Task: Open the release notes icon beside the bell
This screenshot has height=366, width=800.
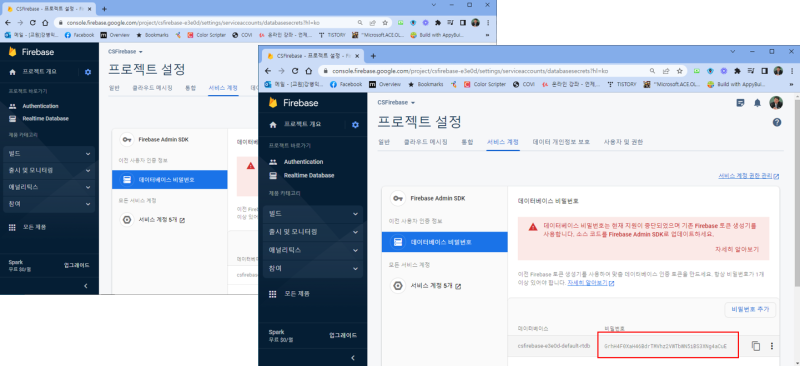Action: click(740, 103)
